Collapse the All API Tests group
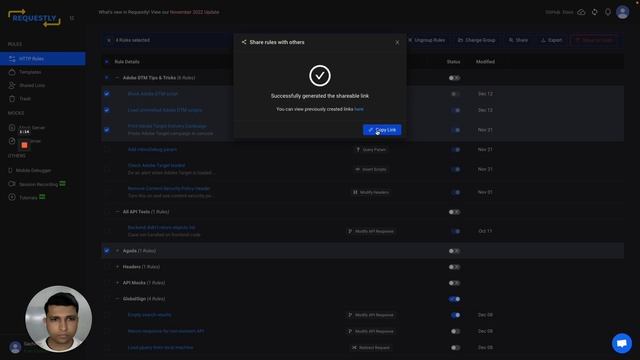The height and width of the screenshot is (360, 640). [118, 212]
